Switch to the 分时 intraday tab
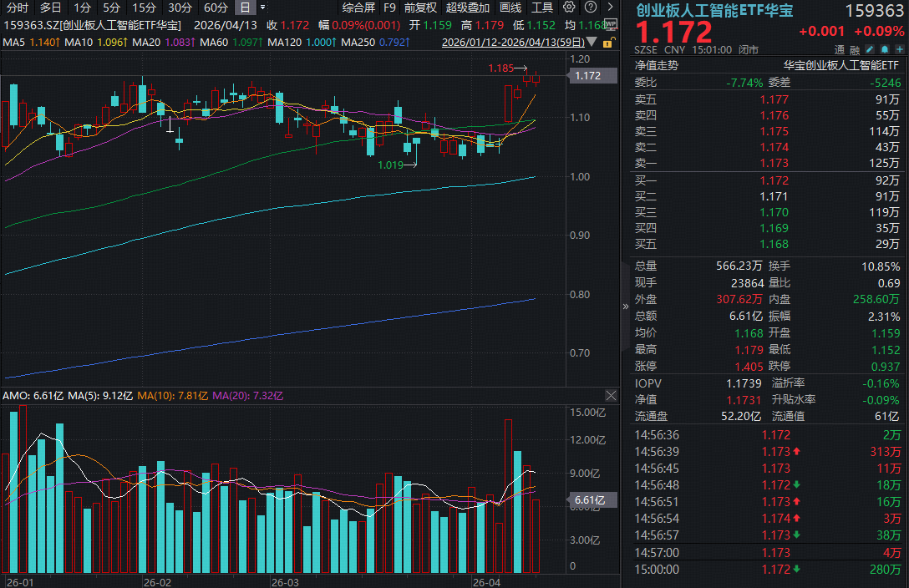 pyautogui.click(x=17, y=8)
